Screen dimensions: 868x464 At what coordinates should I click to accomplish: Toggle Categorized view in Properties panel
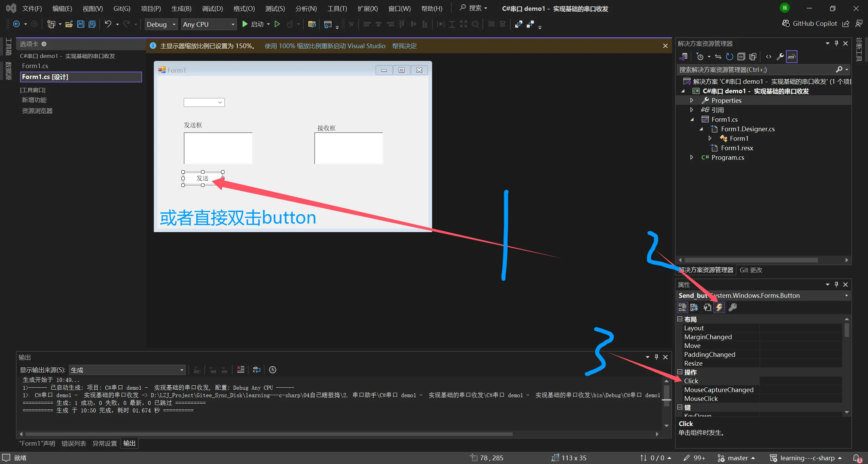[x=682, y=308]
